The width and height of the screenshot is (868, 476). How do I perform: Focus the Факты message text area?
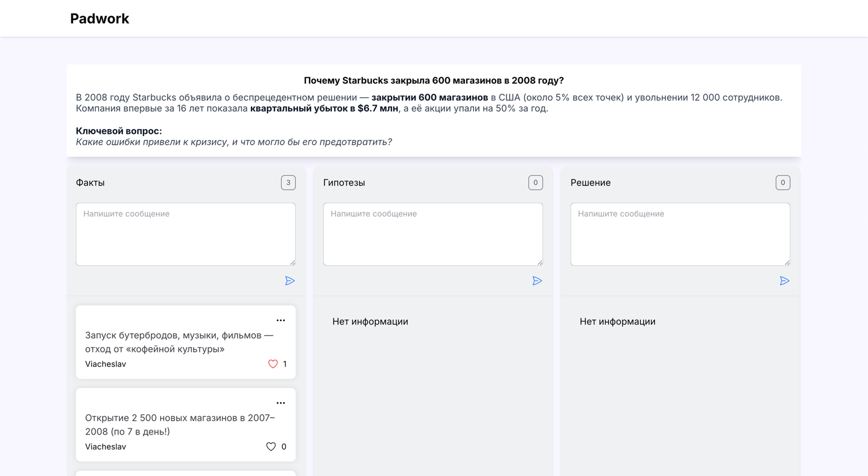[185, 234]
